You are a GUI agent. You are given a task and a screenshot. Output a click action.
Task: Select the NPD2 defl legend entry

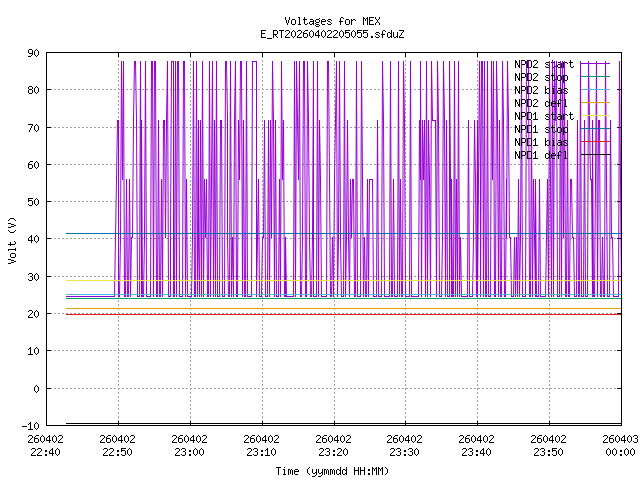(541, 103)
